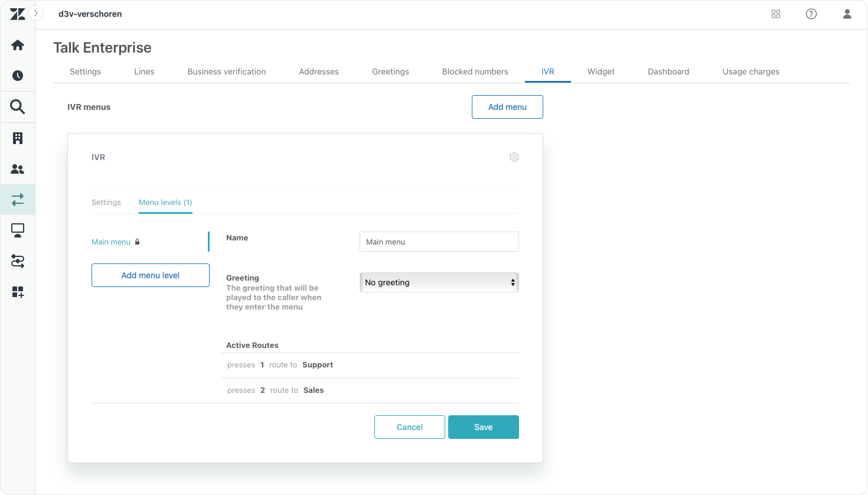868x495 pixels.
Task: Open the Dashboard tab
Action: 668,71
